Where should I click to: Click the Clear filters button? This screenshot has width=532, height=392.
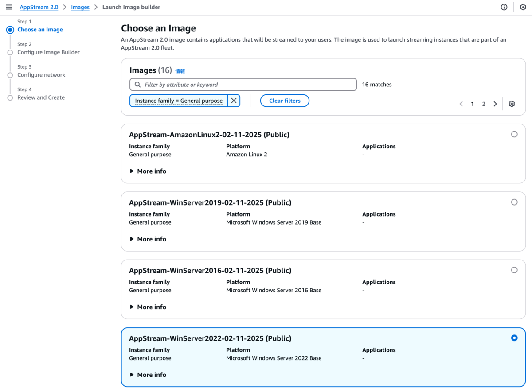coord(285,101)
